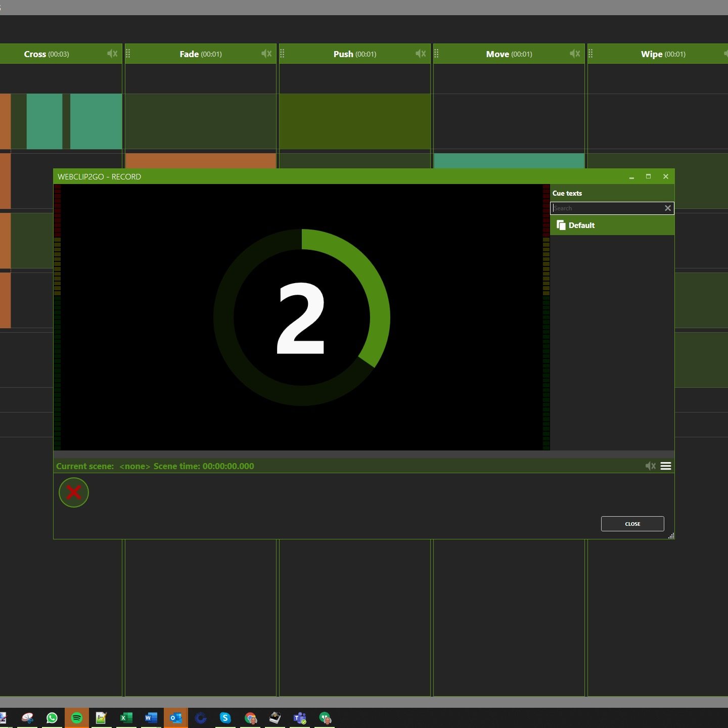The width and height of the screenshot is (728, 728).
Task: Click the Push column drag handle
Action: pyautogui.click(x=282, y=54)
